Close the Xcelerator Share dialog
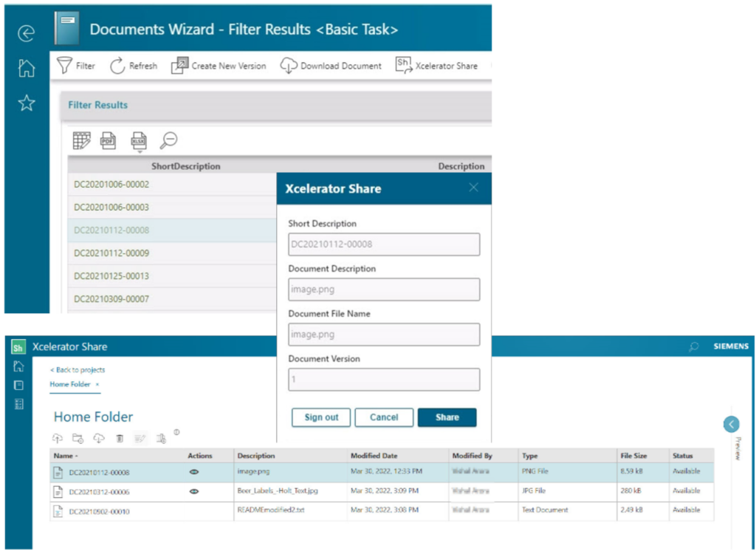 point(473,188)
